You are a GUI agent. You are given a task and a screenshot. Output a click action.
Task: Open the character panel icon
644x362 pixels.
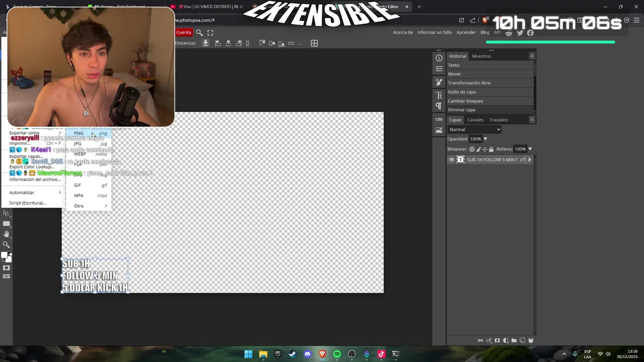click(x=439, y=95)
